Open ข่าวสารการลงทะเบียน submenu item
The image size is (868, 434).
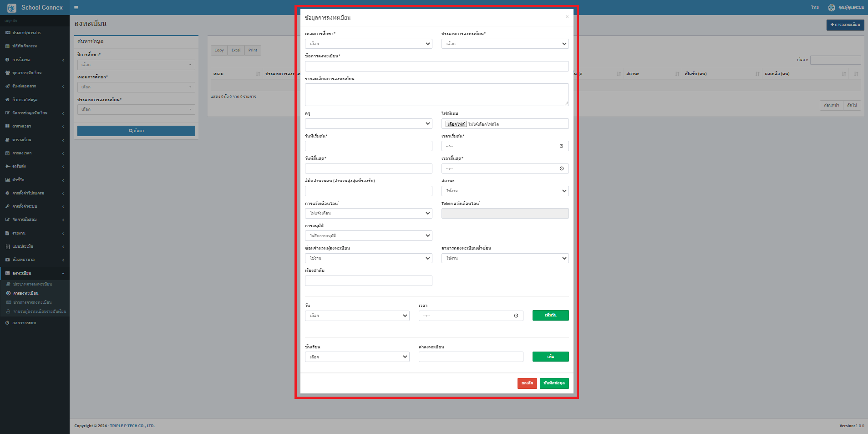pos(32,302)
